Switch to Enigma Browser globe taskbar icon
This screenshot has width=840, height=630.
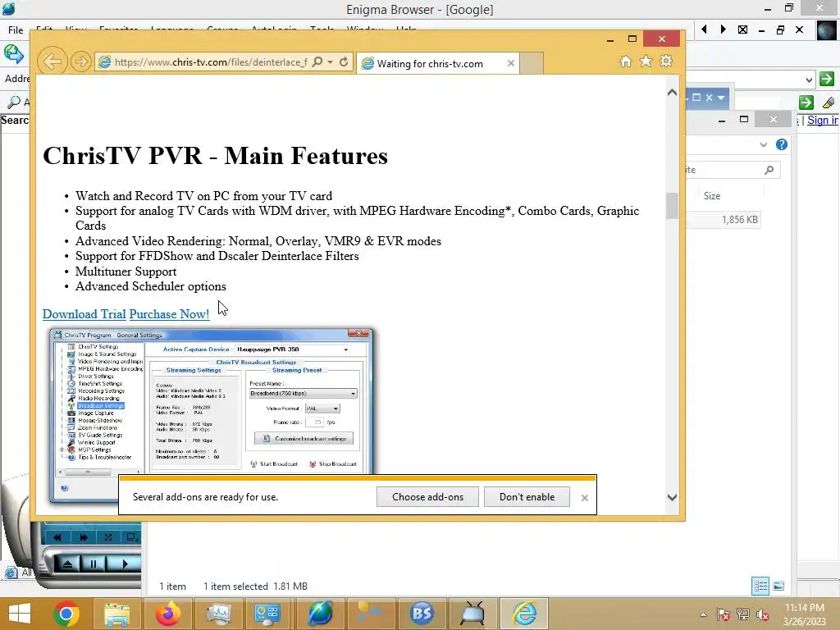(320, 614)
